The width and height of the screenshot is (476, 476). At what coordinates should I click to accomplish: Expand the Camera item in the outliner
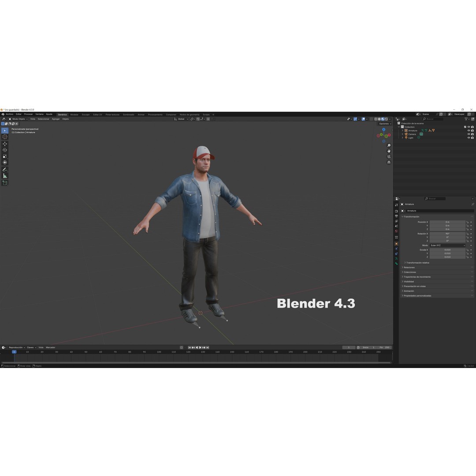click(x=402, y=134)
